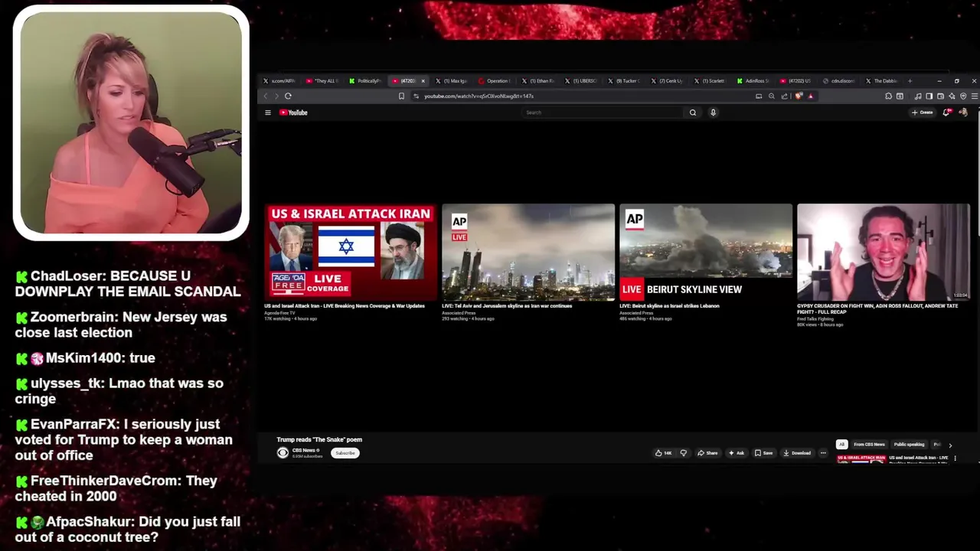
Task: Open 'Fred Talks Fighting' channel name
Action: point(815,318)
